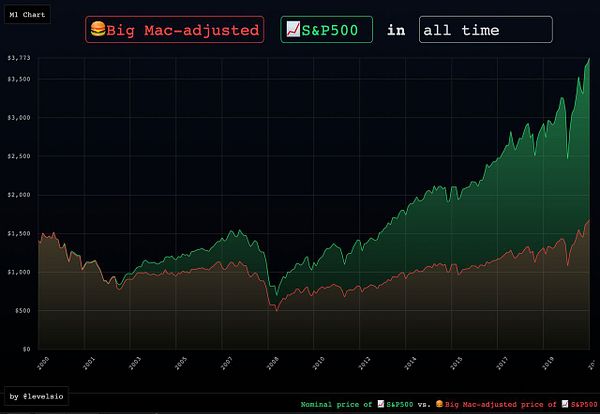
Task: Click the 2003 x-axis year label
Action: coord(135,363)
